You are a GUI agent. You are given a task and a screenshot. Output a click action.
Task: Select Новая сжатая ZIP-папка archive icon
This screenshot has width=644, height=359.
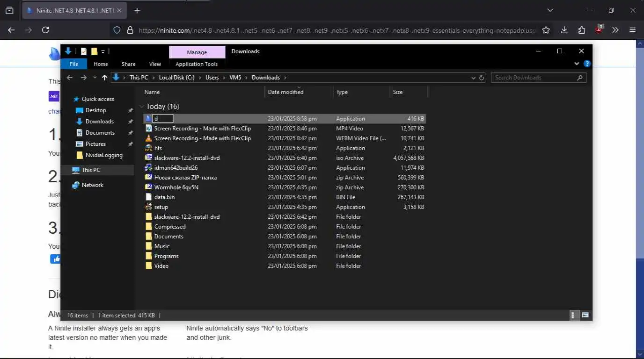(x=148, y=178)
